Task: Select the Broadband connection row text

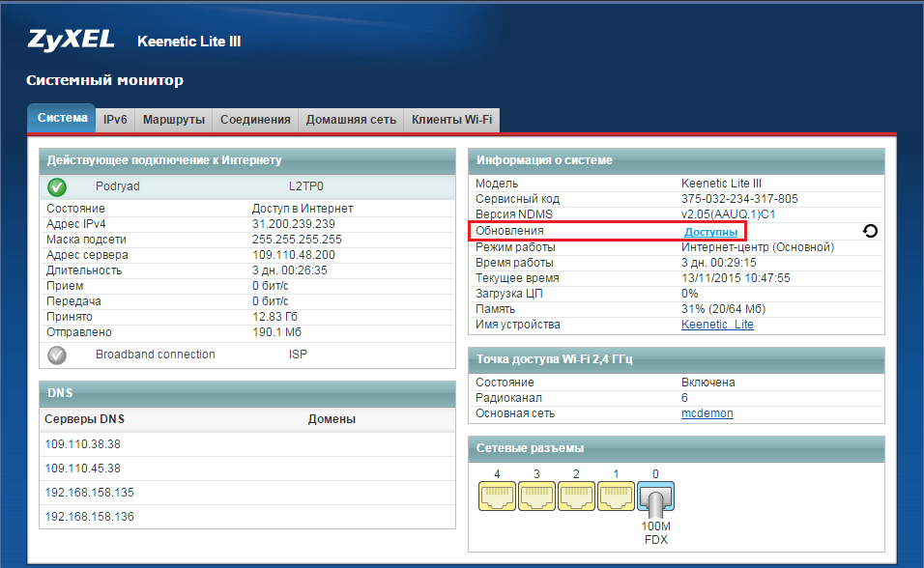Action: [156, 355]
